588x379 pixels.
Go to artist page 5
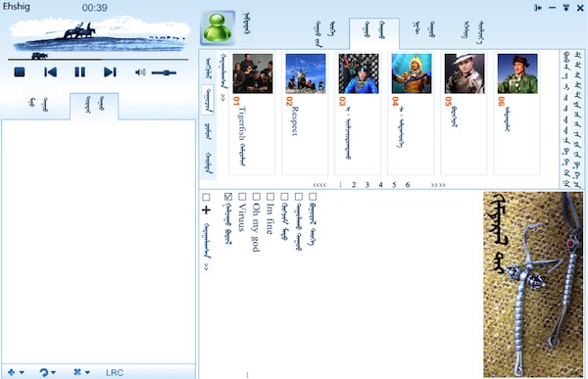coord(394,185)
